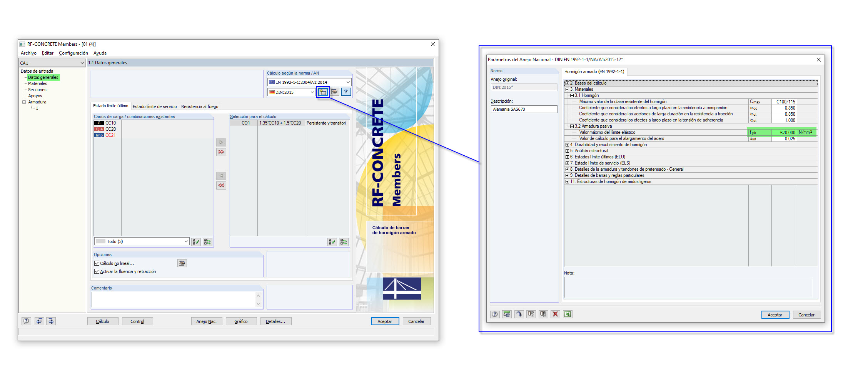Click the Descripción field containing Alemania SAS670

[x=524, y=109]
